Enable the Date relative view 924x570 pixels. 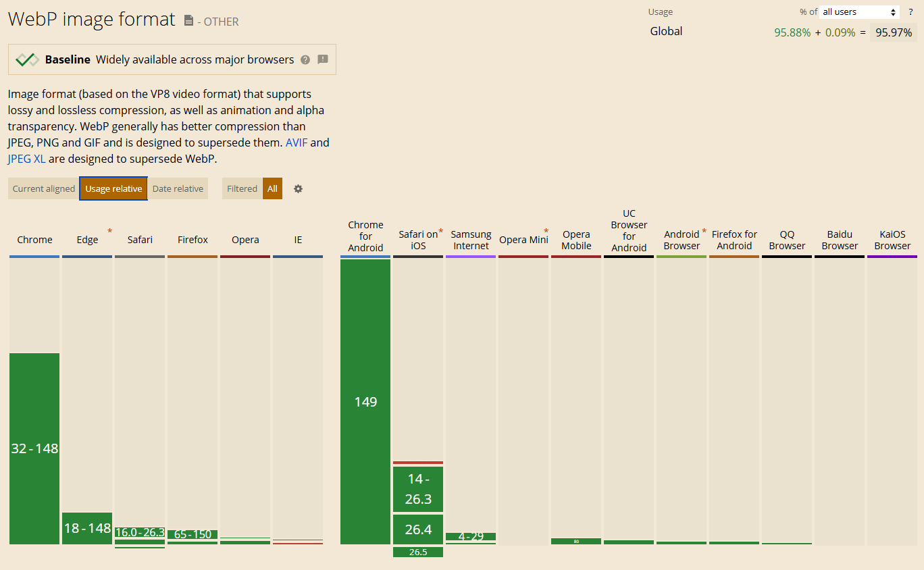pos(178,188)
